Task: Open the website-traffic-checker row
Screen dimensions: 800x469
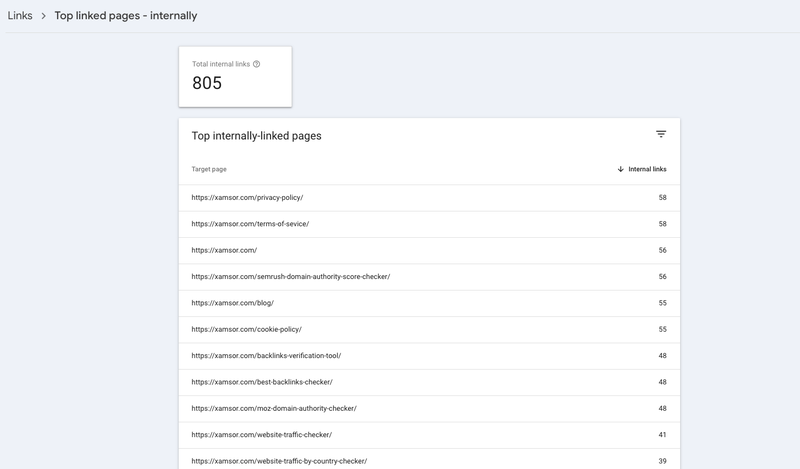Action: pos(261,434)
